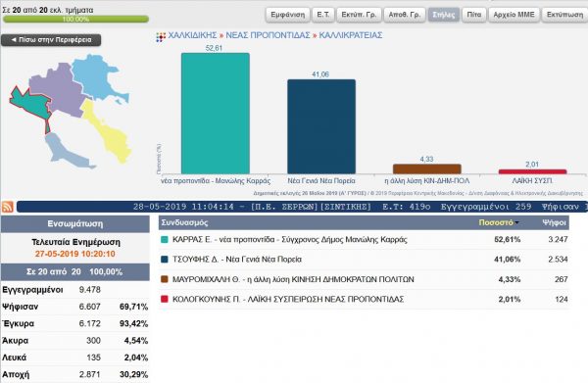Click the colored dots icon before ΧΑΛΚΙΔΙΚΗΣ
Viewport: 588px width, 383px height.
[161, 36]
